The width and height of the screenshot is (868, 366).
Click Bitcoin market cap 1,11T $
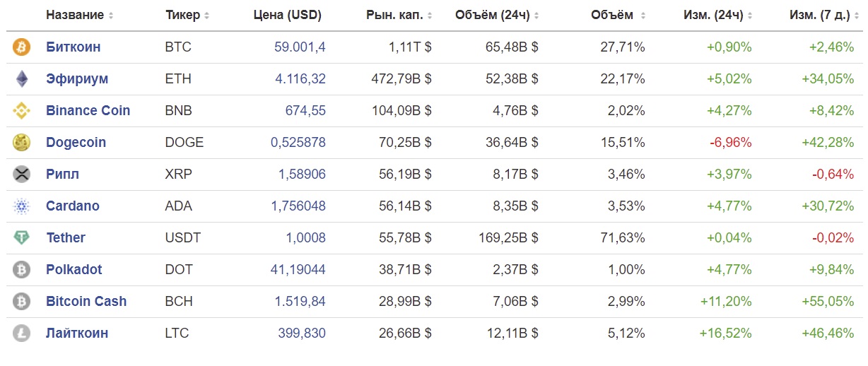410,47
